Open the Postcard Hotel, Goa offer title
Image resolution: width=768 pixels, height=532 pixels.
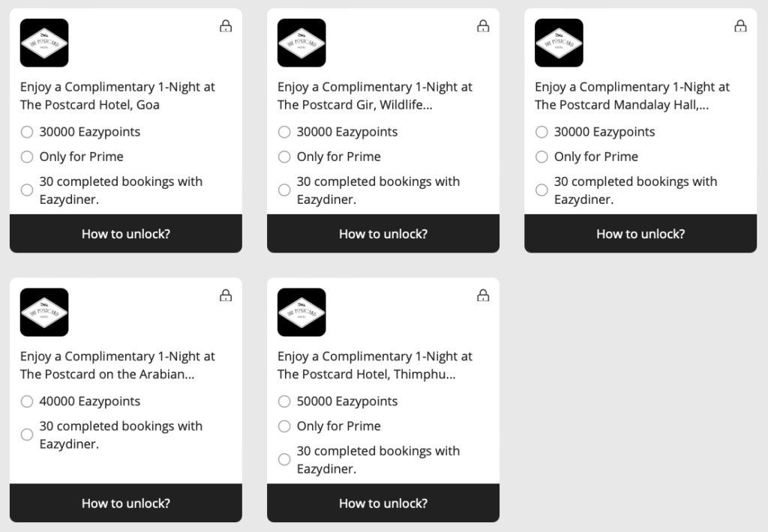(117, 96)
